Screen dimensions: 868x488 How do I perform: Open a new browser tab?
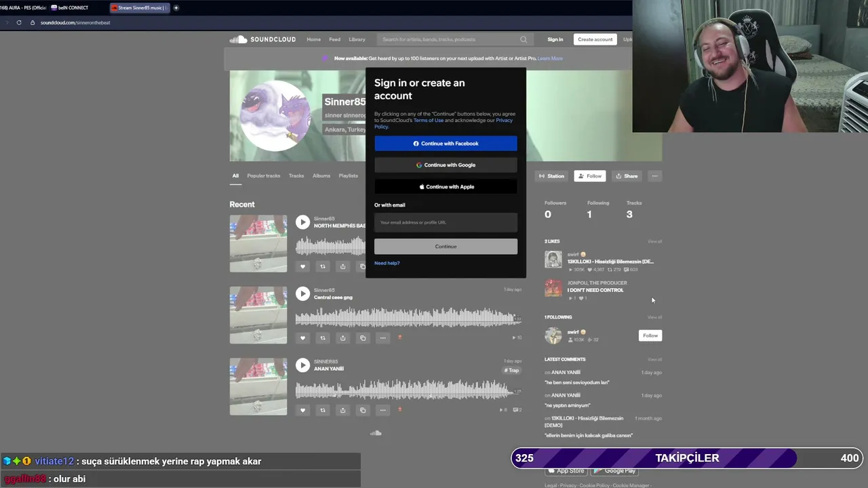click(176, 8)
